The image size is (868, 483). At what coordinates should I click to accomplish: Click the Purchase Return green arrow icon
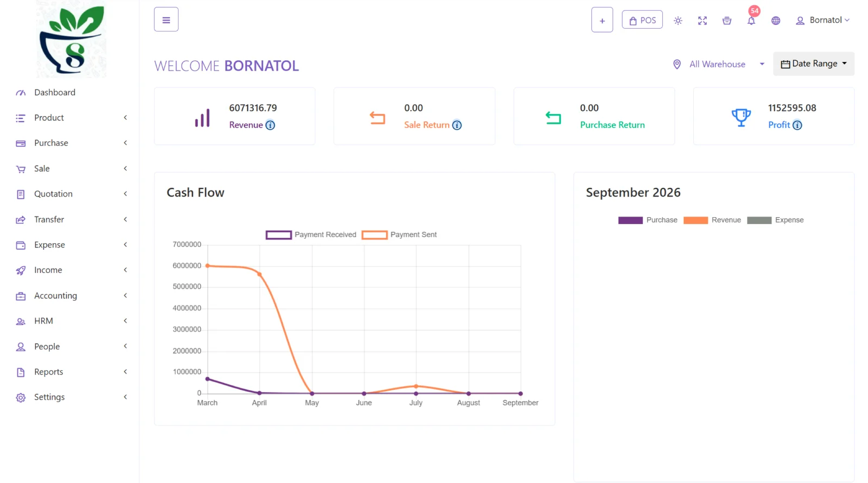(553, 118)
